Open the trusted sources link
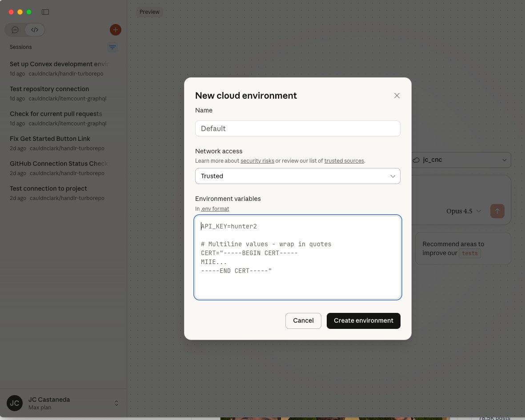 tap(344, 160)
